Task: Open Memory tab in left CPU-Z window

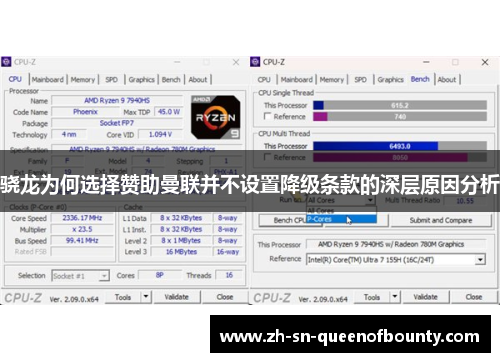Action: pos(83,80)
